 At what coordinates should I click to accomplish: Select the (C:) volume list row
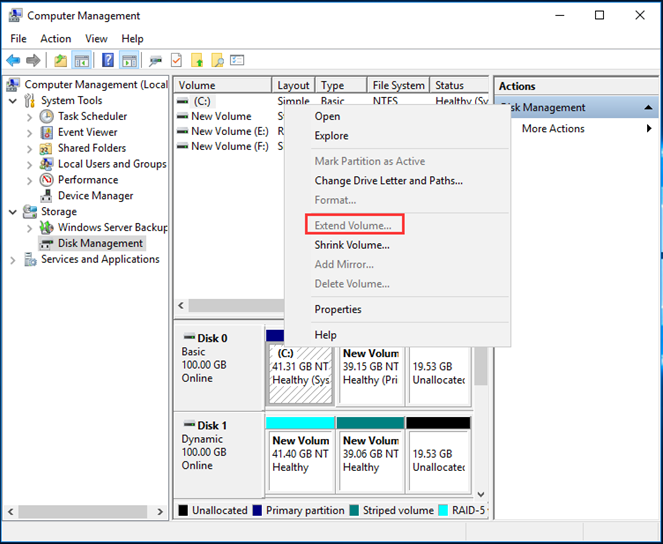point(202,101)
